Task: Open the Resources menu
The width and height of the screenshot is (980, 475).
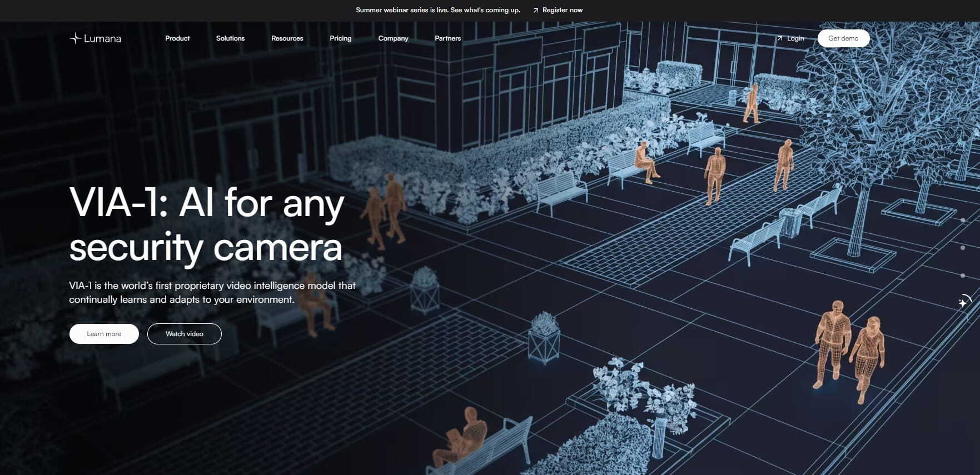Action: [287, 38]
